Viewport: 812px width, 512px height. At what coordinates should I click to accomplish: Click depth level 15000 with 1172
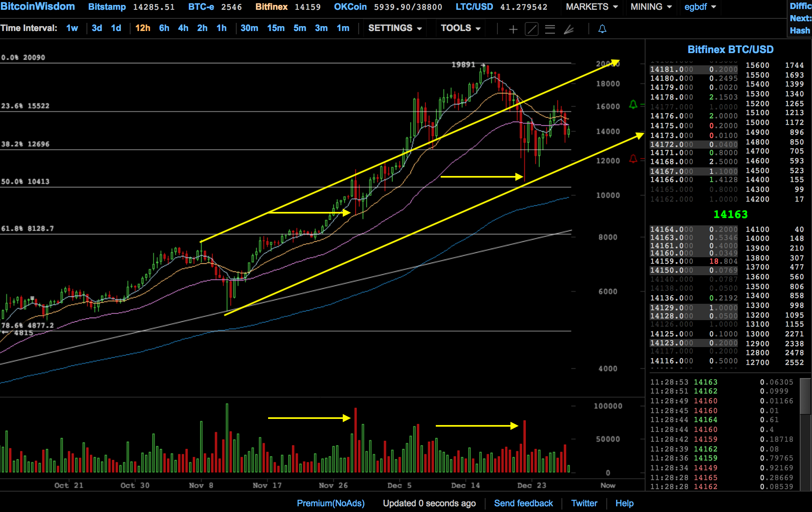(774, 122)
